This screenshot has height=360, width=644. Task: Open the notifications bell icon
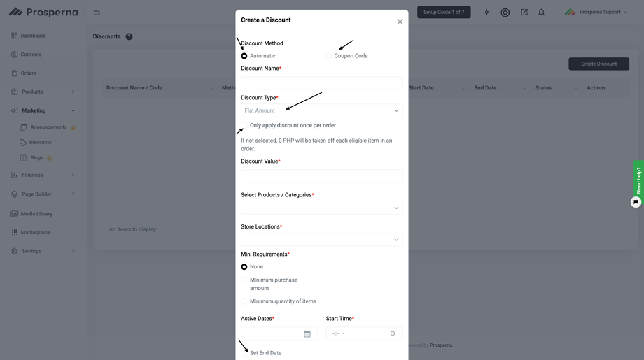[x=541, y=12]
